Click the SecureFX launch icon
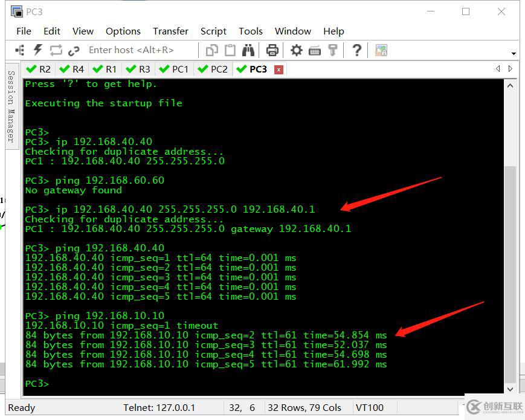The image size is (525, 420). tap(381, 50)
